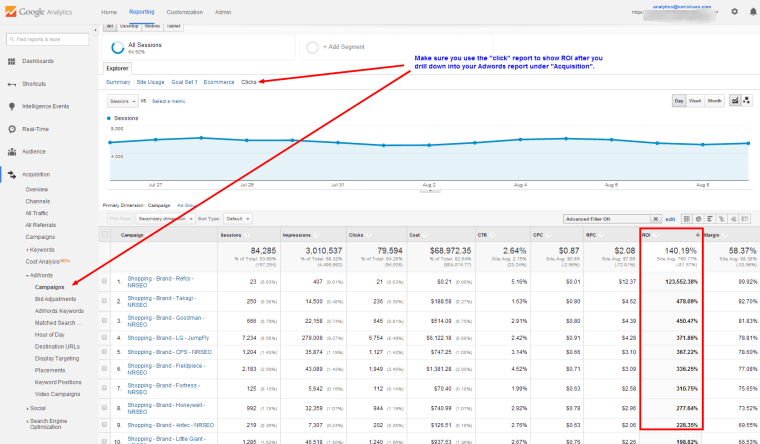Viewport: 760px width, 444px height.
Task: Open the settings gear icon
Action: pos(734,11)
